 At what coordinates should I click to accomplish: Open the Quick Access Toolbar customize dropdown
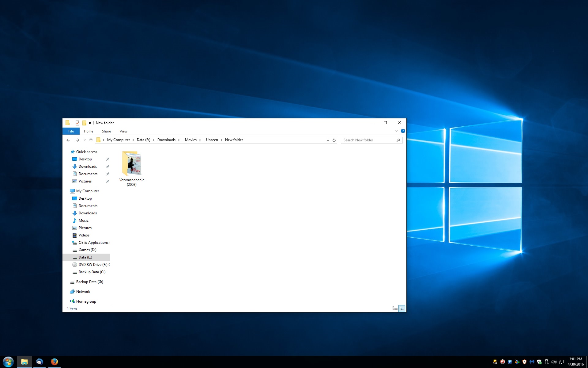point(89,123)
